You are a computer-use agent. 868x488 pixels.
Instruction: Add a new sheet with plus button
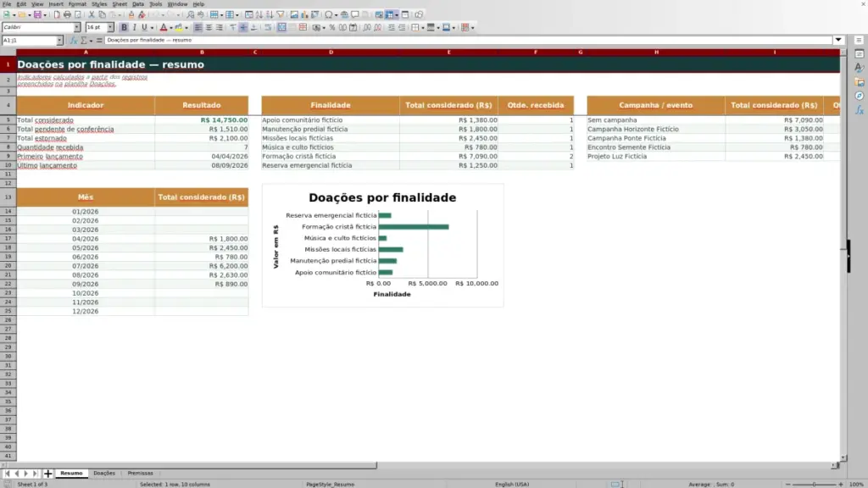[x=47, y=474]
